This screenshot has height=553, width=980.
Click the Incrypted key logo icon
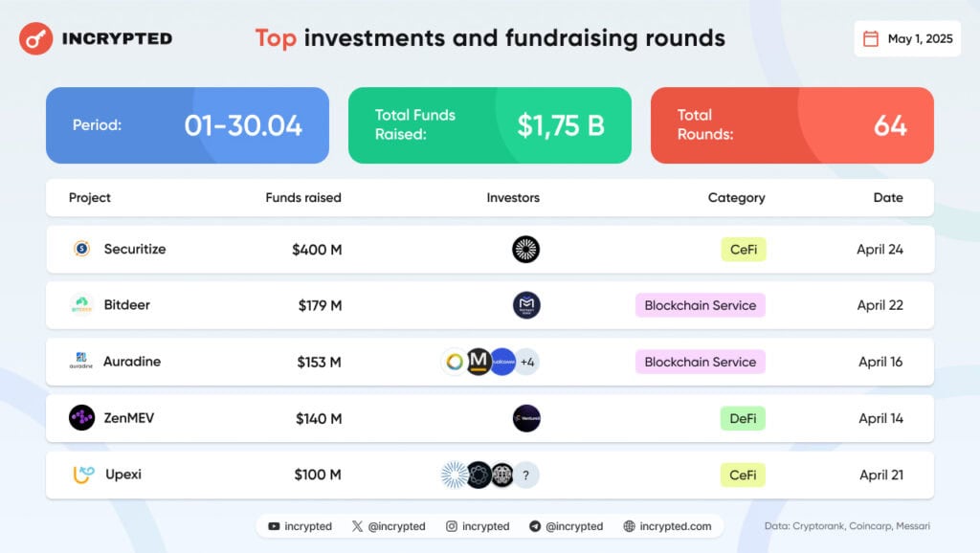coord(36,38)
